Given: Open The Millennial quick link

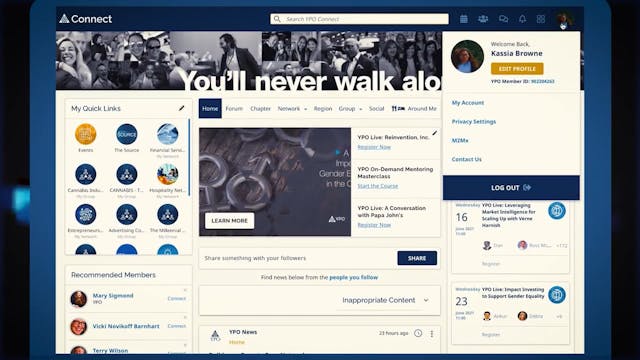Looking at the screenshot, I should point(167,214).
